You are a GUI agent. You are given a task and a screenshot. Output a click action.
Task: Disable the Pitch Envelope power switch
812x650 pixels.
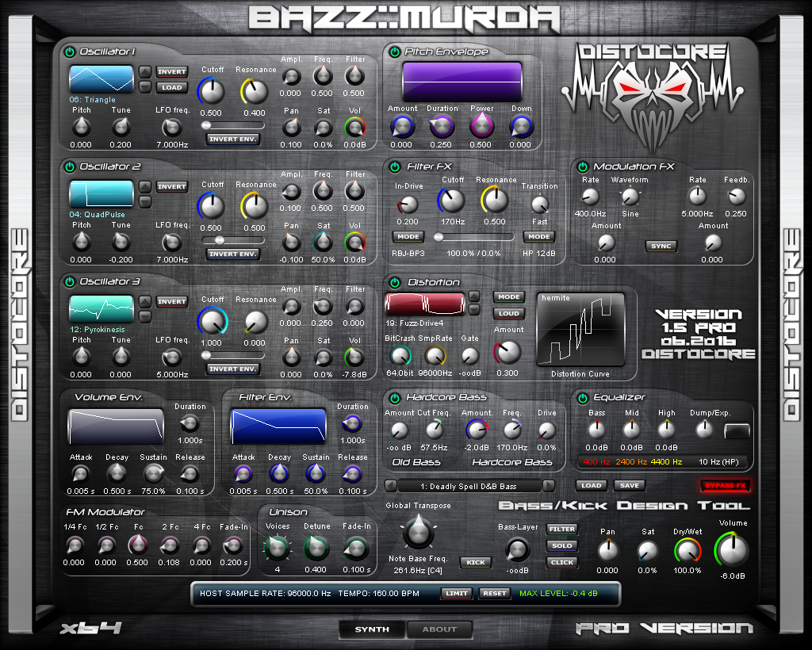[395, 52]
